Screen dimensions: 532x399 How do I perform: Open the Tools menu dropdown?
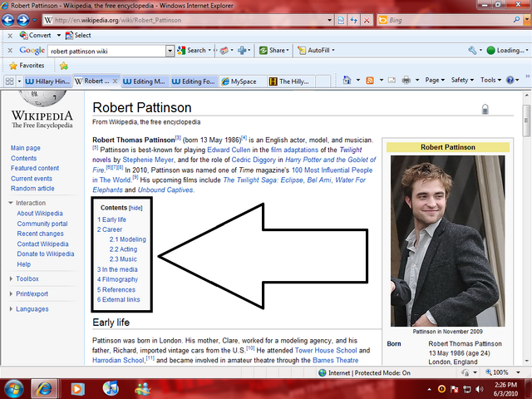(x=490, y=80)
